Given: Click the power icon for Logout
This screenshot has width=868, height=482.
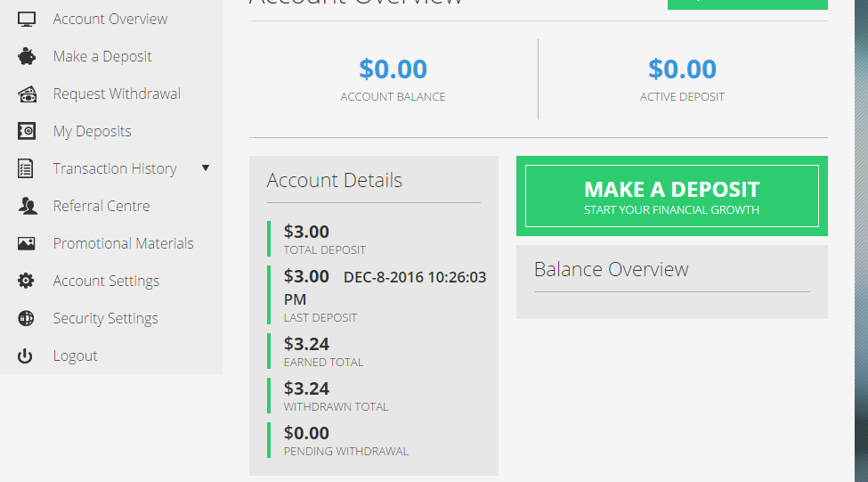Looking at the screenshot, I should [x=26, y=355].
